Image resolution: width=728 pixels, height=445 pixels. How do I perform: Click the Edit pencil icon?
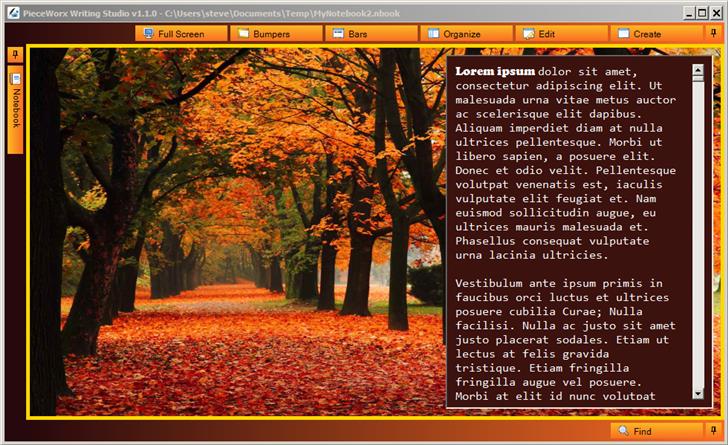pyautogui.click(x=528, y=34)
